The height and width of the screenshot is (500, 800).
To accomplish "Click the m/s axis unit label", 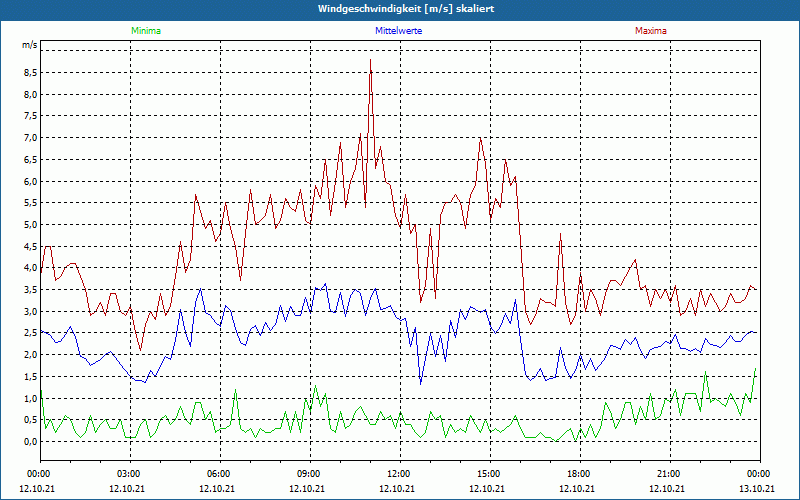I will point(30,45).
